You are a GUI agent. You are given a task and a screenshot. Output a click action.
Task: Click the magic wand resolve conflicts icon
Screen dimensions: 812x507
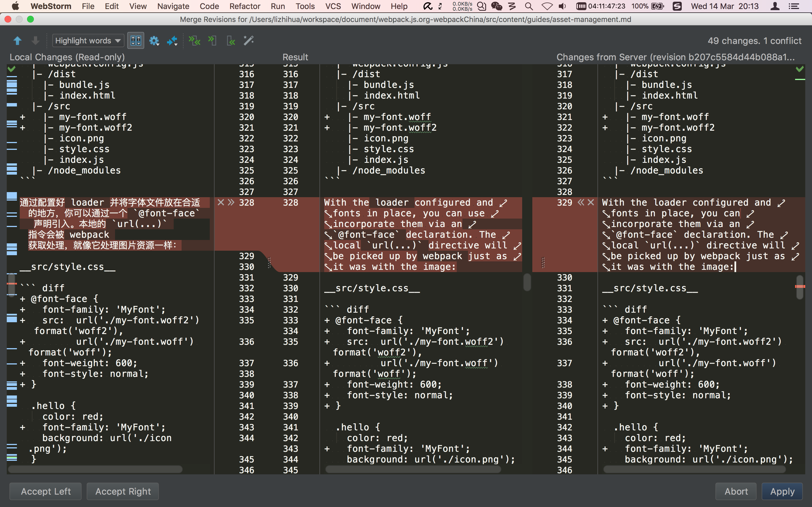pos(248,41)
